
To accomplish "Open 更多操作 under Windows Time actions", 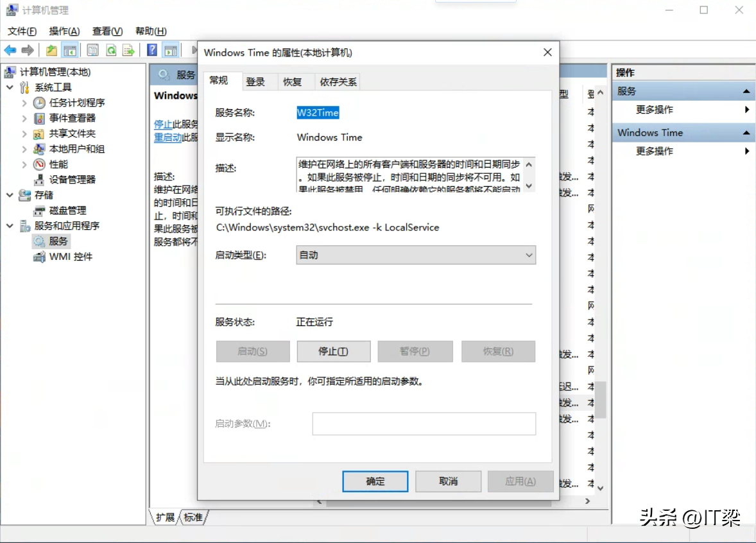I will [654, 151].
